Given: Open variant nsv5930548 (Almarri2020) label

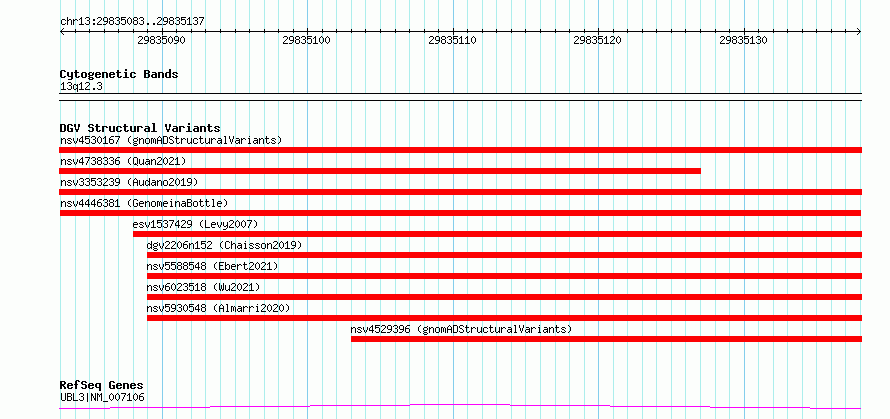Looking at the screenshot, I should tap(219, 308).
